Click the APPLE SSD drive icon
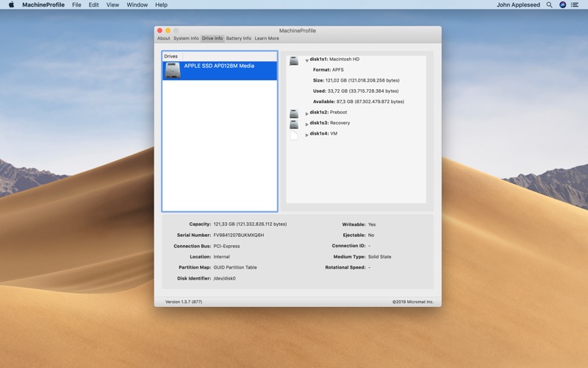The image size is (588, 368). pos(173,71)
